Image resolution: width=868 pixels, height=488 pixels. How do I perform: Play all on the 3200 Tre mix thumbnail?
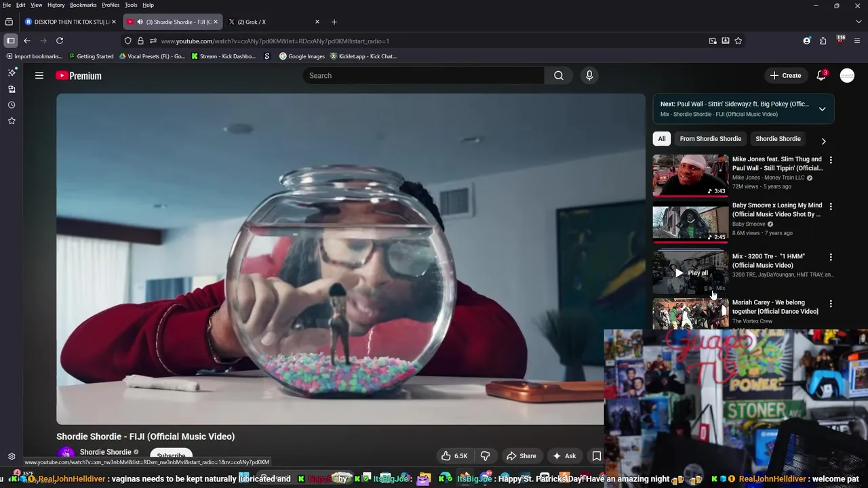(690, 273)
